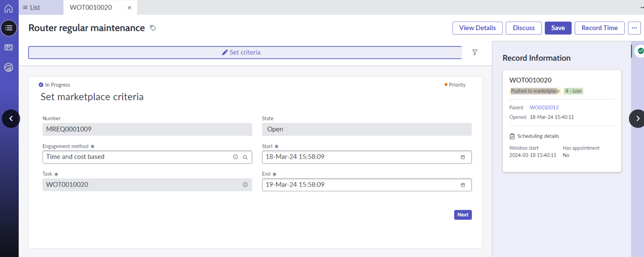644x257 pixels.
Task: Open the analytics chart sidebar icon
Action: (x=8, y=67)
